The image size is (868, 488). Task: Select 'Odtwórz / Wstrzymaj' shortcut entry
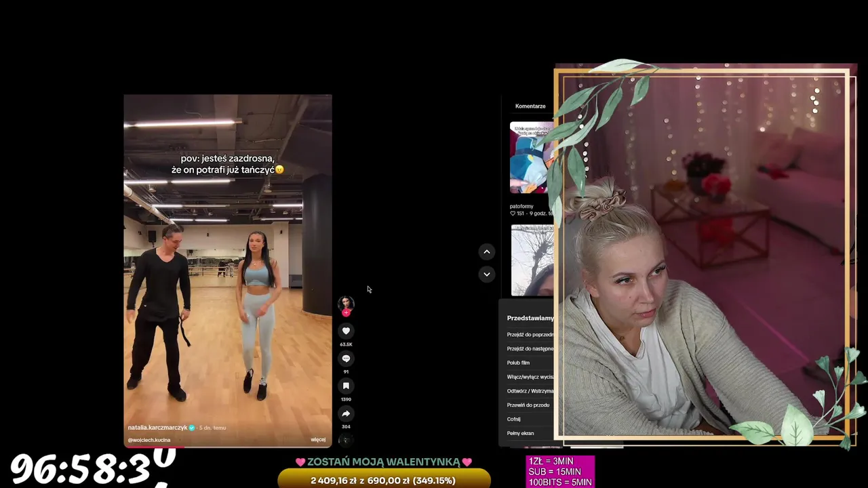tap(530, 391)
